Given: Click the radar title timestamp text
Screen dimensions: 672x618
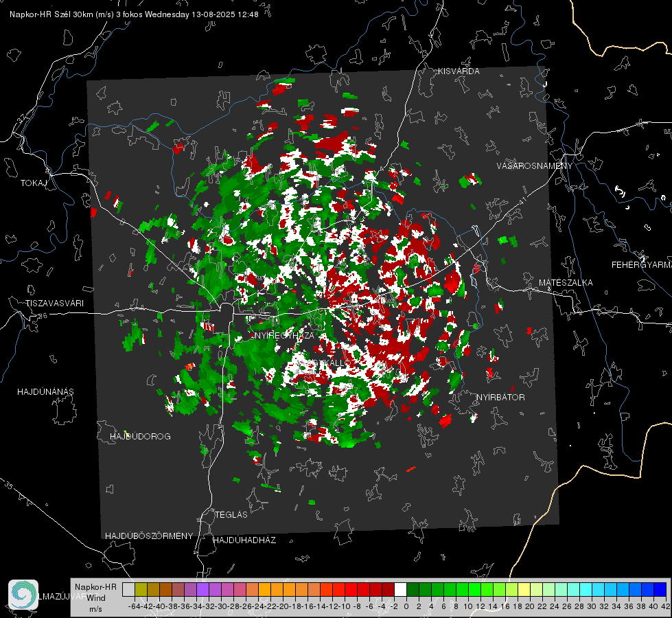Looking at the screenshot, I should click(x=134, y=14).
